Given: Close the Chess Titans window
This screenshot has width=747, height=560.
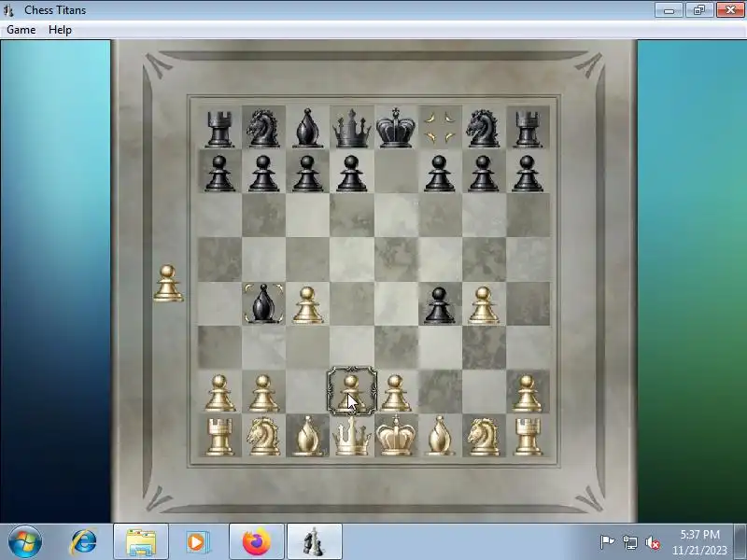Looking at the screenshot, I should point(730,10).
